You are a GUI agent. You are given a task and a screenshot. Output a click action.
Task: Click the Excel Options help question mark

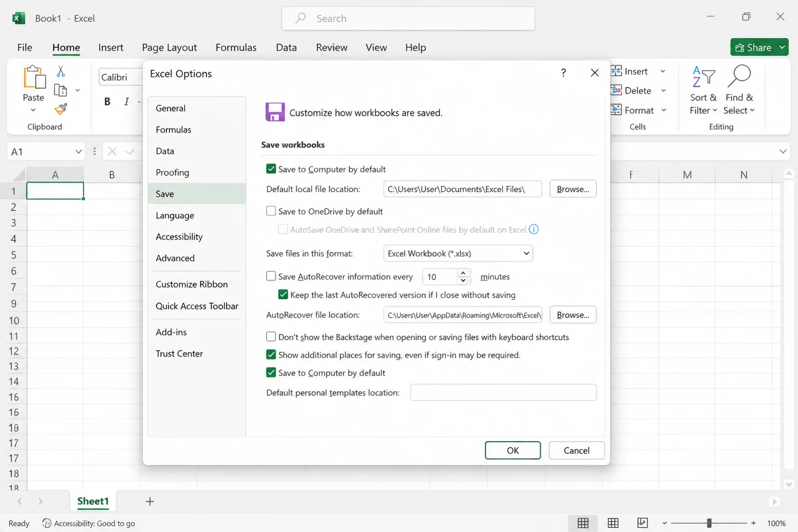pyautogui.click(x=563, y=73)
